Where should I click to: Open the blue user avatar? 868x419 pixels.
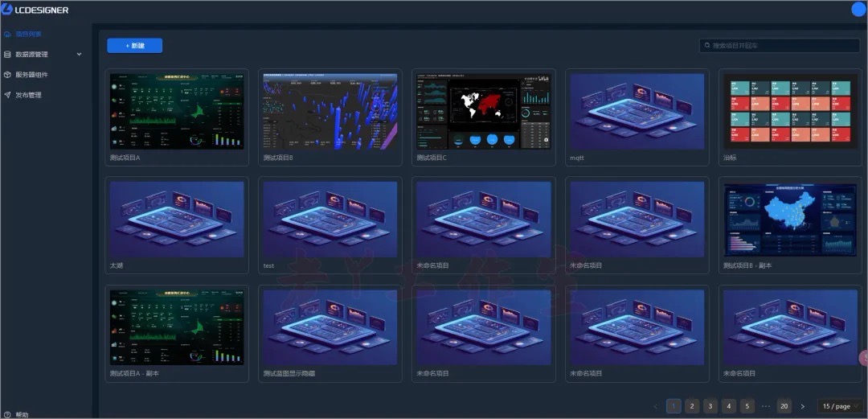(x=858, y=10)
